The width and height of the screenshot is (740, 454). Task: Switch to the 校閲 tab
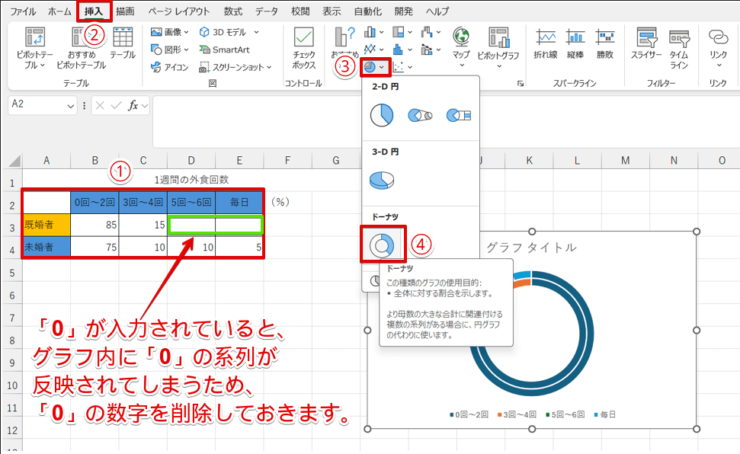[301, 11]
